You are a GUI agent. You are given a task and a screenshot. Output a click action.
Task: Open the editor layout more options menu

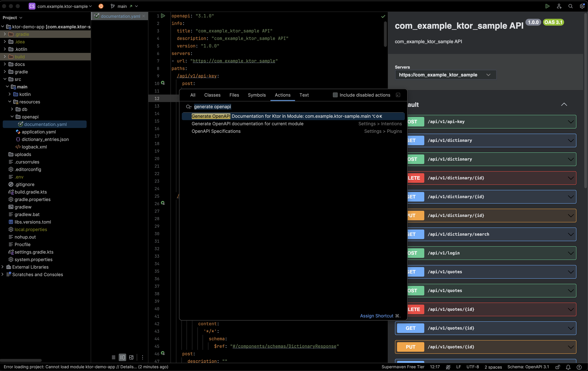143,357
